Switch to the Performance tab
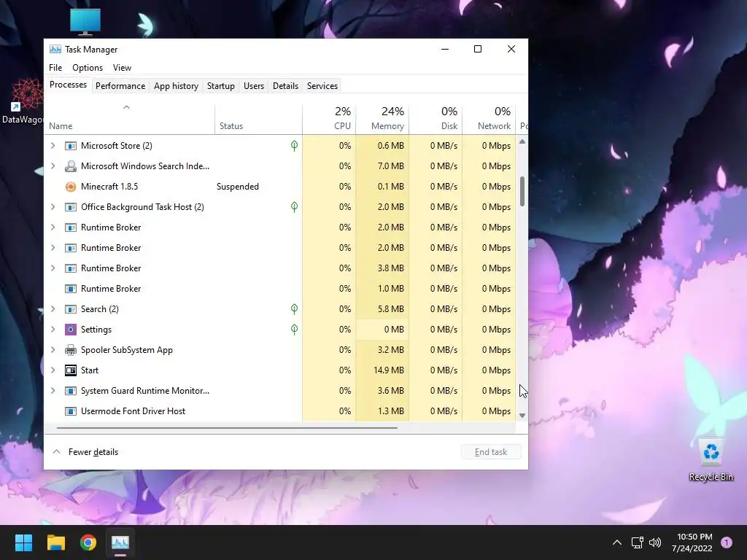This screenshot has width=747, height=560. 120,86
